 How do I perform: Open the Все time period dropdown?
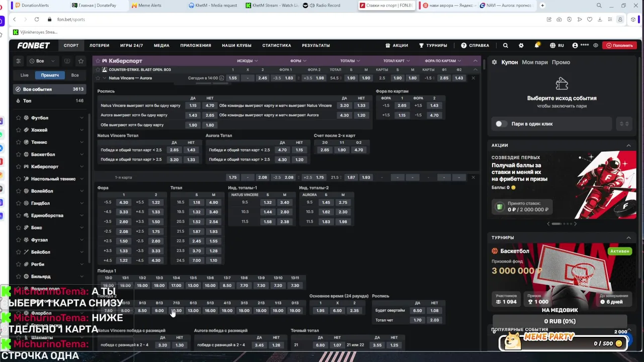[x=41, y=61]
